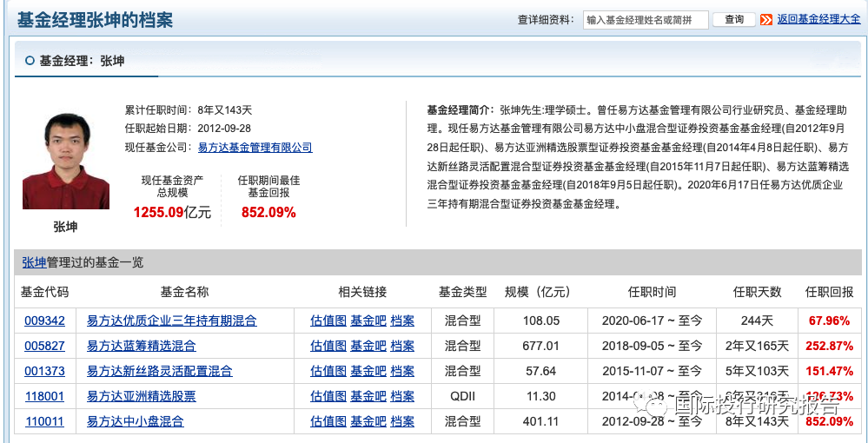This screenshot has height=443, width=868.
Task: Open 基金吧 link for fund 009342
Action: tap(368, 321)
